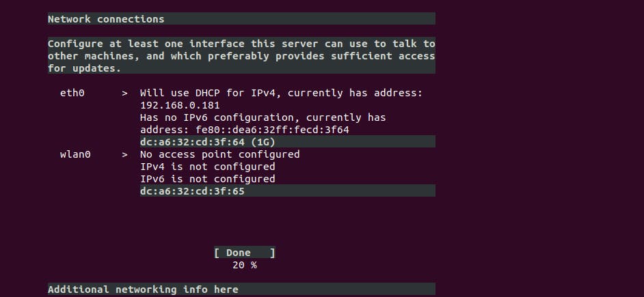Image resolution: width=644 pixels, height=297 pixels.
Task: Select the wlan0 interface name
Action: 75,154
